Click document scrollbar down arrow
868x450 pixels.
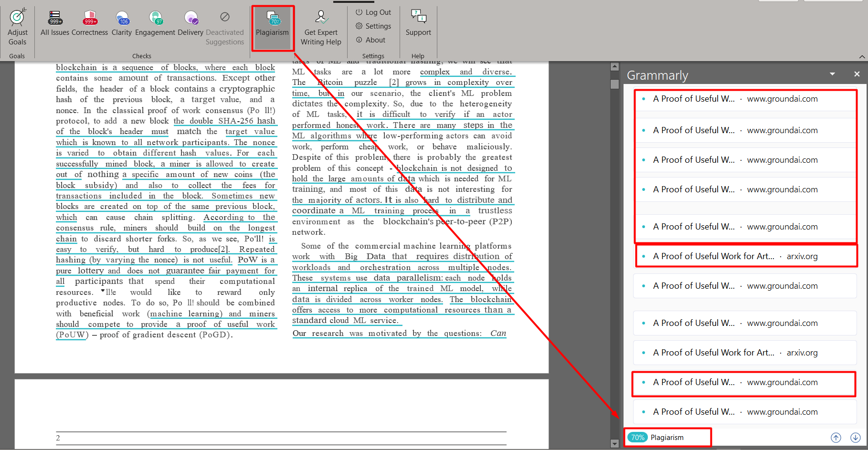(615, 444)
